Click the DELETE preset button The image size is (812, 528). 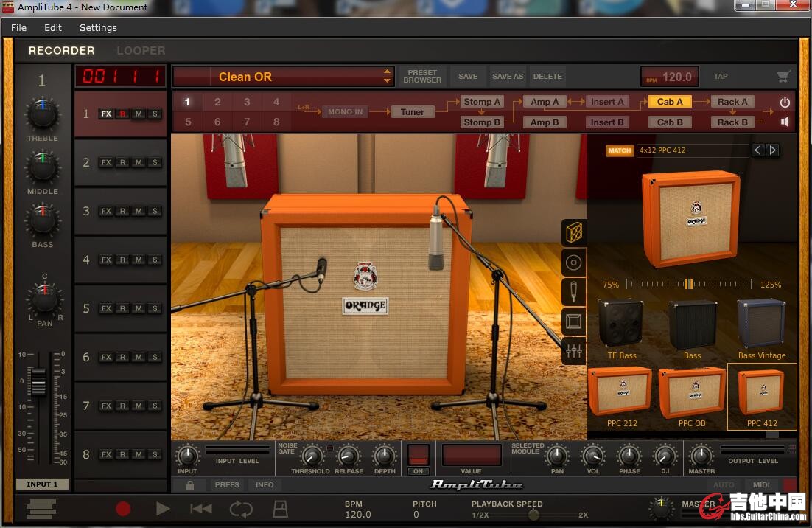coord(547,77)
